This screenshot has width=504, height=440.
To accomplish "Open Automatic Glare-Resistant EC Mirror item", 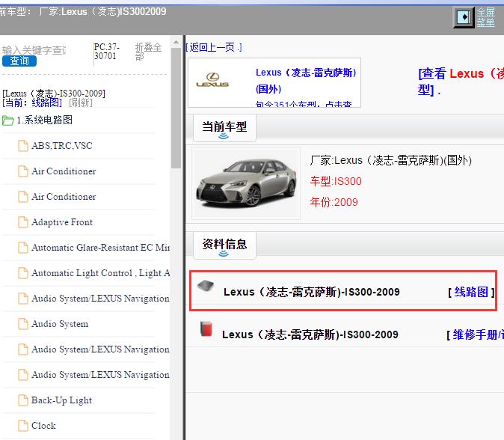I will [100, 248].
